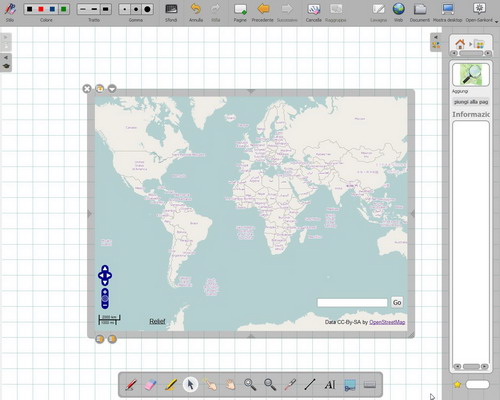The image size is (500, 400).
Task: Go to library Home folder
Action: coord(460,44)
